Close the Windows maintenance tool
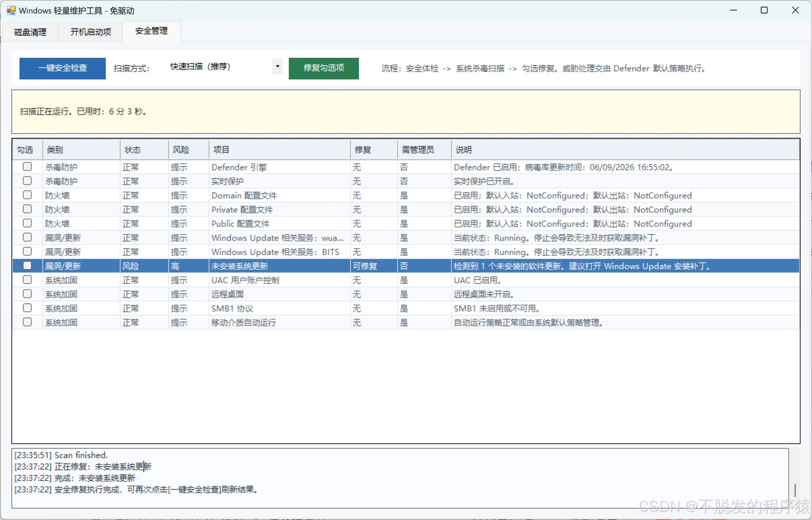812x520 pixels. [x=795, y=10]
